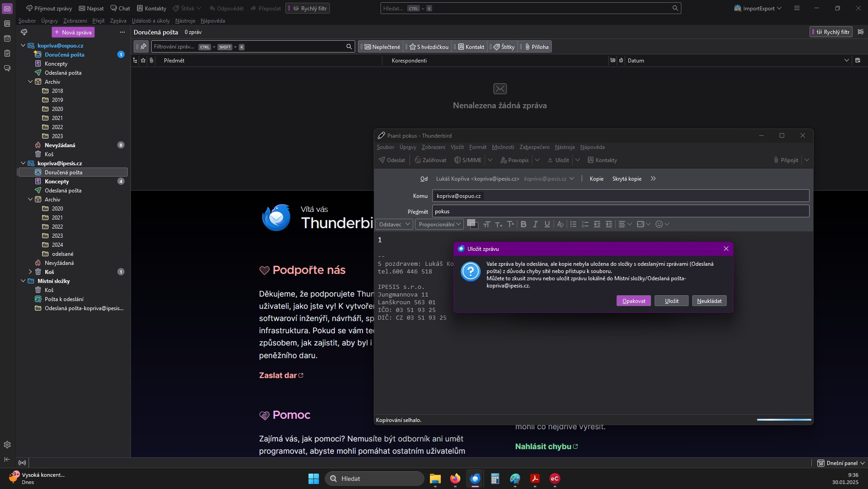Toggle the Nepřečtené unread filter
Screen dimensions: 868x489
(x=382, y=47)
